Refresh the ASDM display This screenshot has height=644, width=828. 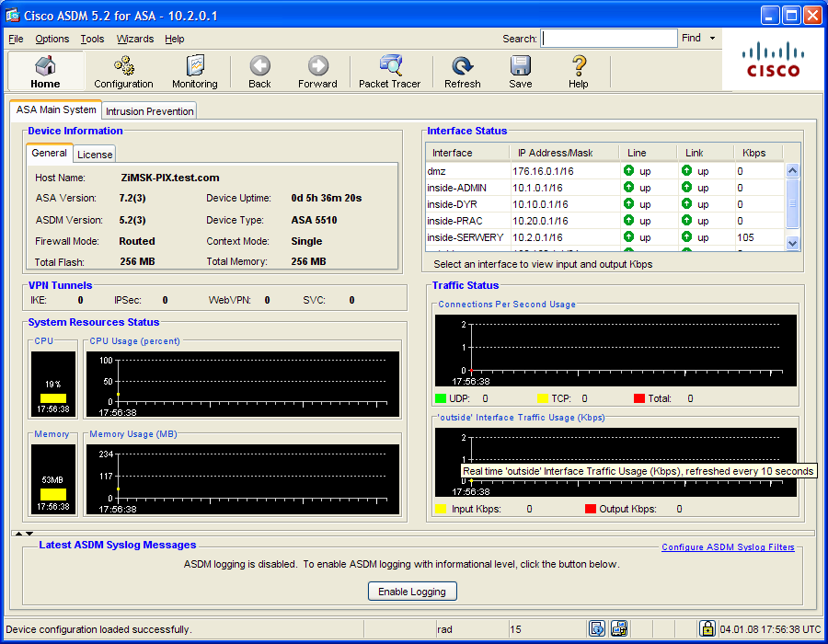coord(463,72)
